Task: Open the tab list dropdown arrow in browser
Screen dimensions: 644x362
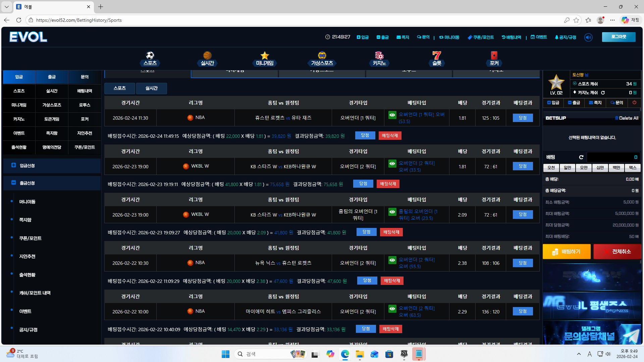Action: click(6, 7)
